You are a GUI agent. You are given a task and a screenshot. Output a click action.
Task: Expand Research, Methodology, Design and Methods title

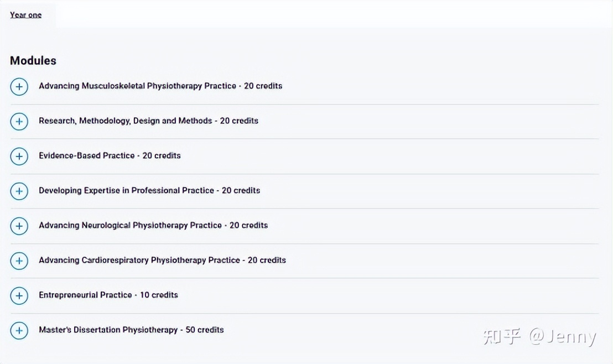[148, 121]
